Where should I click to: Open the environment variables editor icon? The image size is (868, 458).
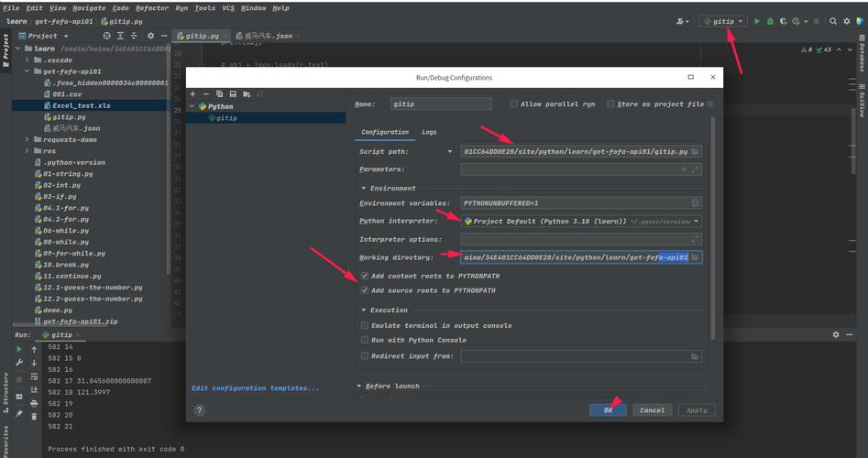click(x=696, y=203)
